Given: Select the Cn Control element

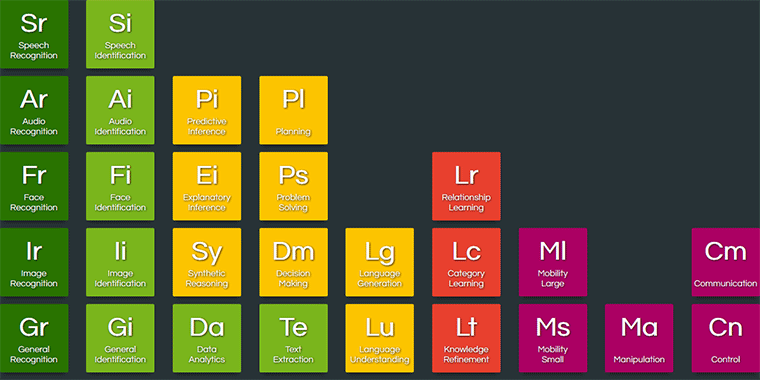Looking at the screenshot, I should click(x=726, y=338).
